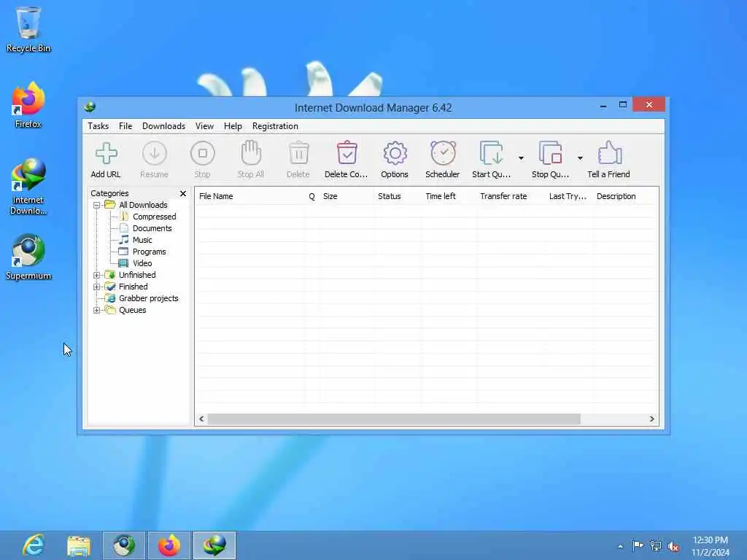Expand the Unfinished category node
This screenshot has width=747, height=560.
coord(97,275)
